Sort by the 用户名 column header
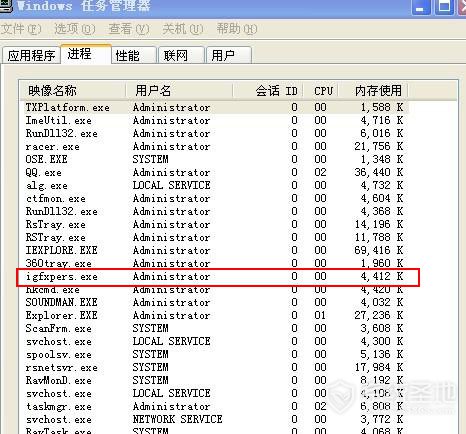 (179, 91)
